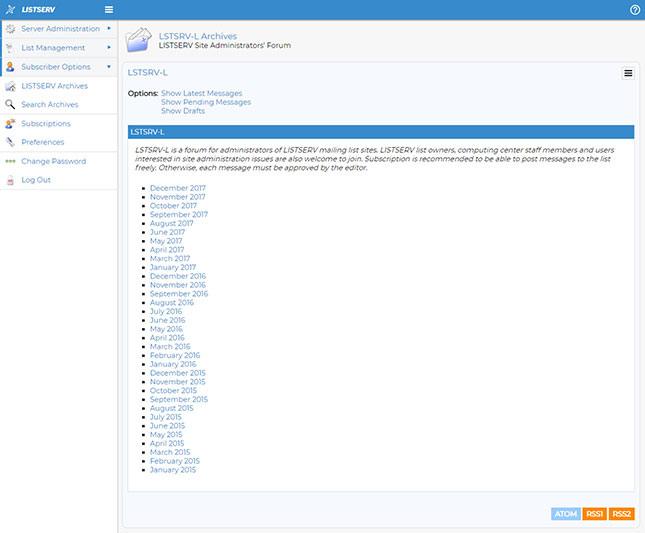The image size is (645, 533).
Task: Click the RSS2 feed button
Action: (x=622, y=514)
